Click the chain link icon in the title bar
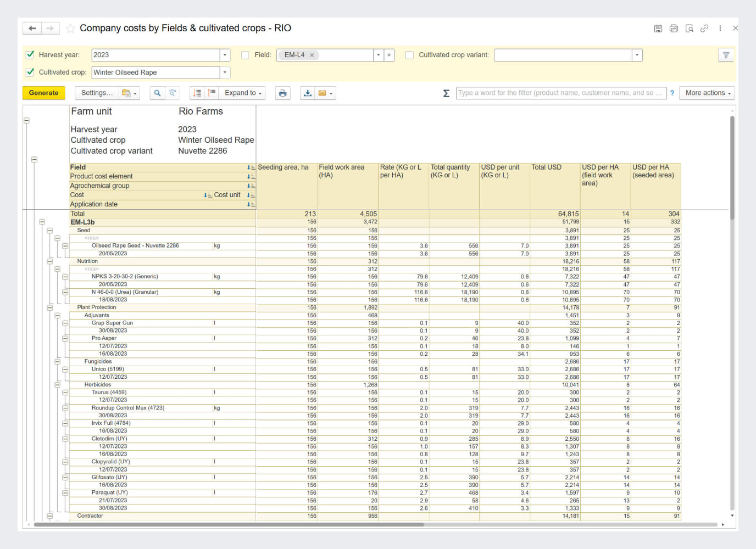Screen dimensions: 756x549 point(704,29)
